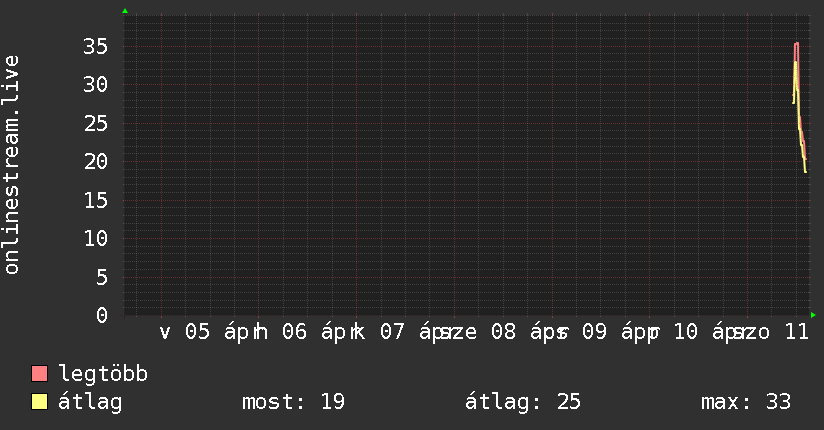Image resolution: width=824 pixels, height=430 pixels.
Task: Select the átlag legend label beside yellow swatch
Action: coord(90,402)
